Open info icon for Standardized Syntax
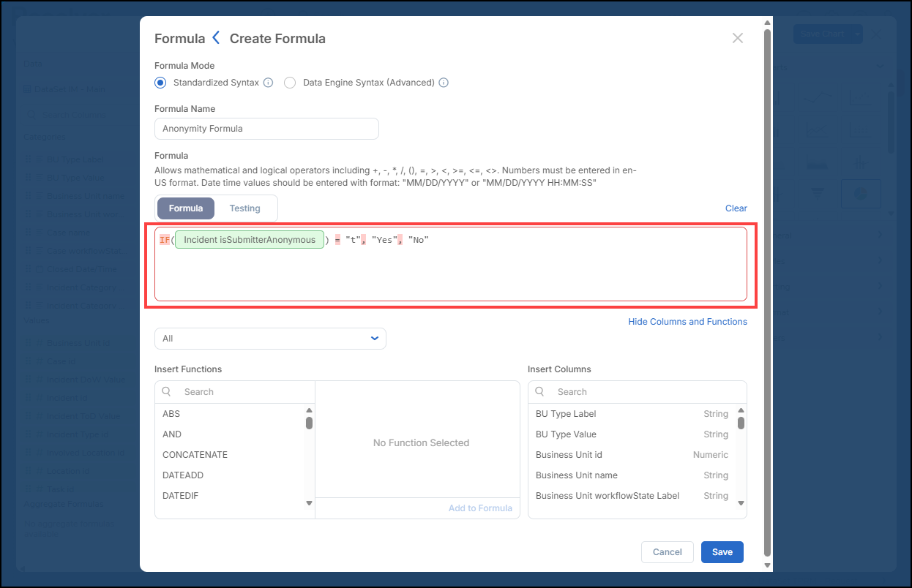This screenshot has width=912, height=588. (268, 83)
